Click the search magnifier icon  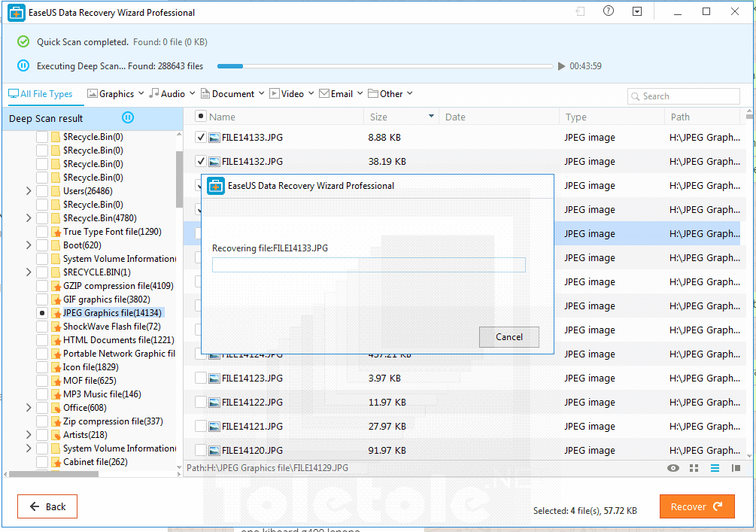636,96
